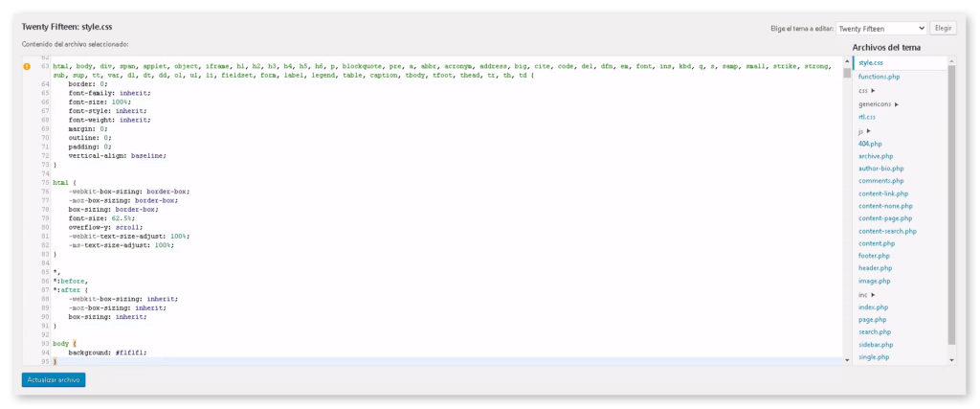Open search.php file
This screenshot has width=980, height=409.
875,332
